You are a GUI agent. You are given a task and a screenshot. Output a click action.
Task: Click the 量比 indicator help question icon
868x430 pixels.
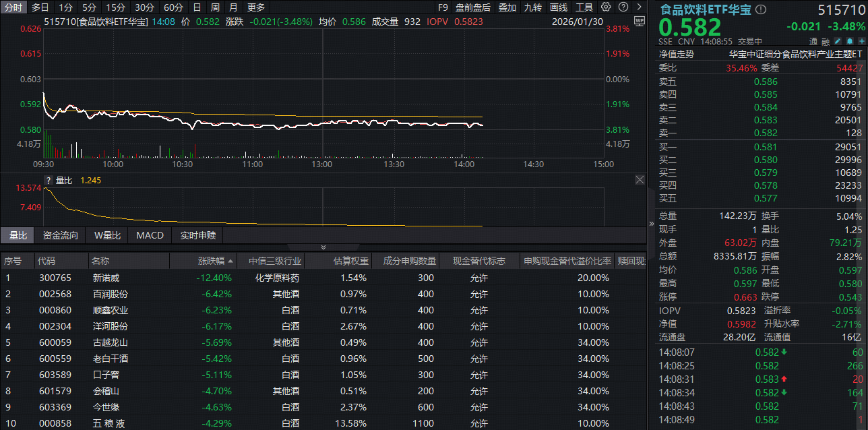48,181
